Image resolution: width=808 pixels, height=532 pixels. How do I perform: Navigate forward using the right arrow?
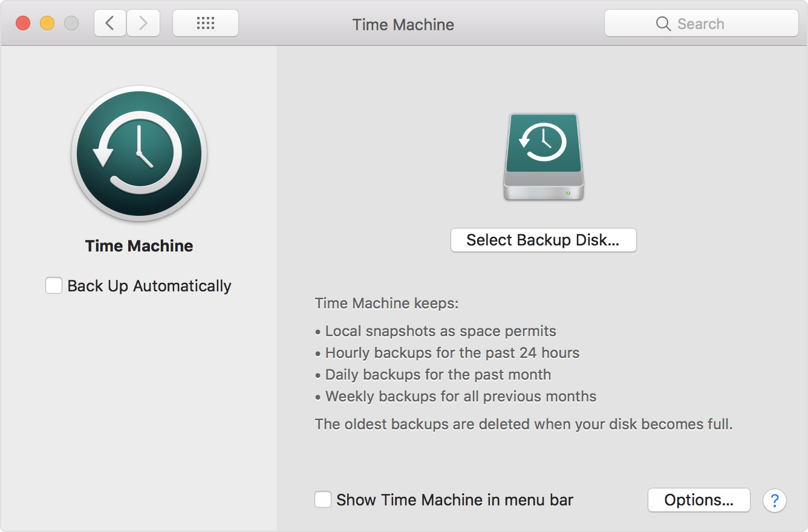(x=143, y=22)
